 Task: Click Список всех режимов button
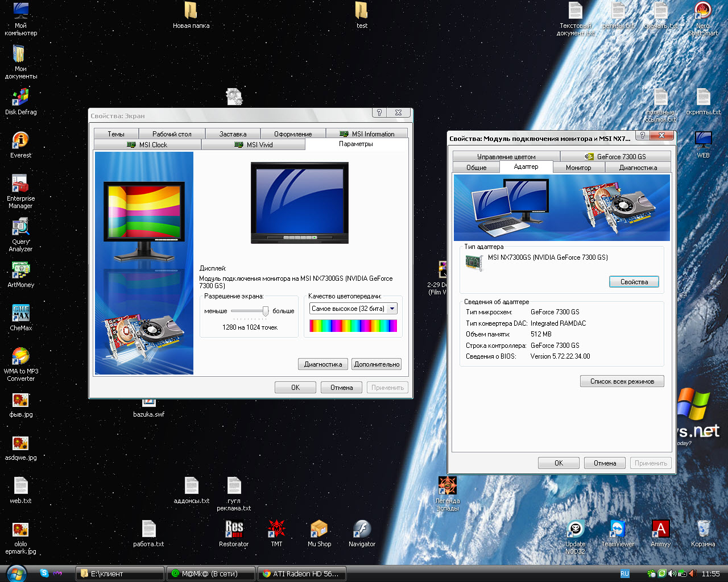pos(622,381)
